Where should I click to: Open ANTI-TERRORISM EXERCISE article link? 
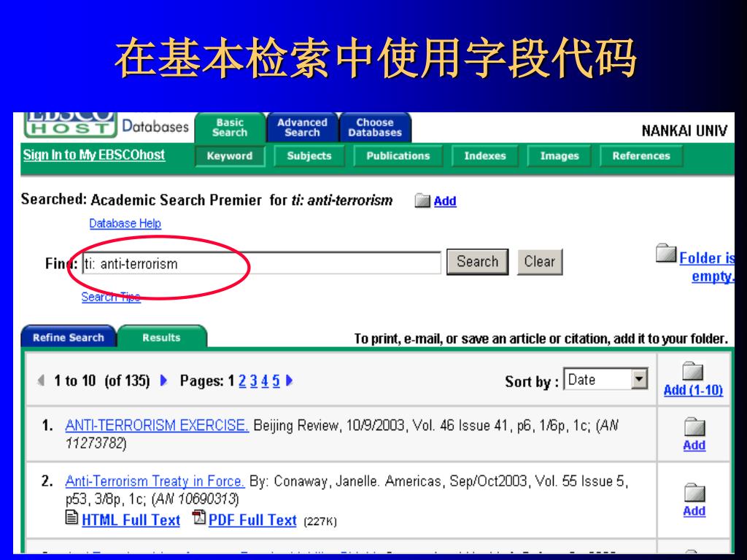point(157,425)
